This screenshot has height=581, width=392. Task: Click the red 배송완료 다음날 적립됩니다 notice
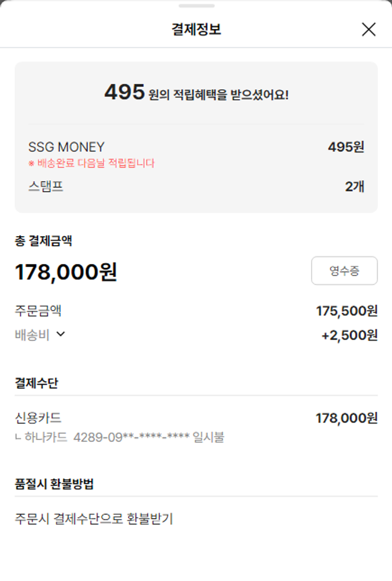(x=91, y=164)
